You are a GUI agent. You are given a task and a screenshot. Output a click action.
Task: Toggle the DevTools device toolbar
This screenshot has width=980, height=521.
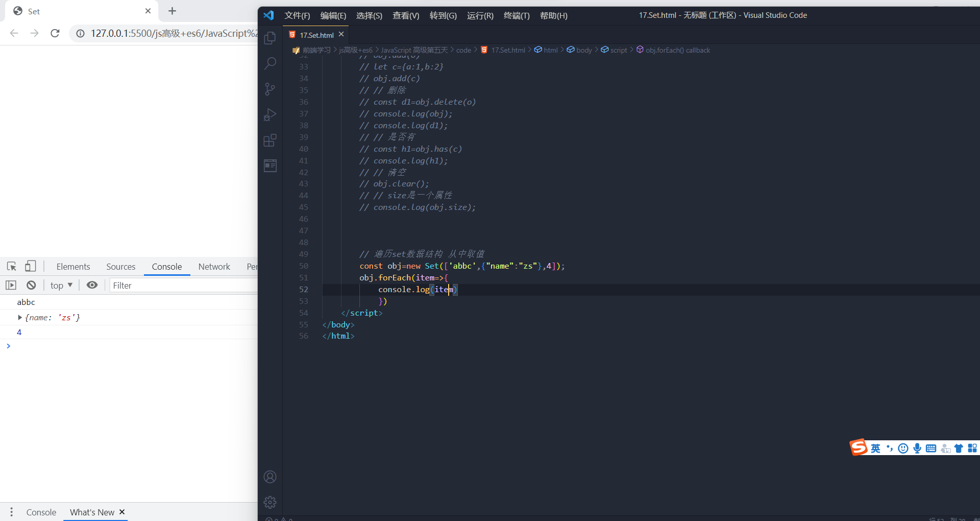point(31,266)
